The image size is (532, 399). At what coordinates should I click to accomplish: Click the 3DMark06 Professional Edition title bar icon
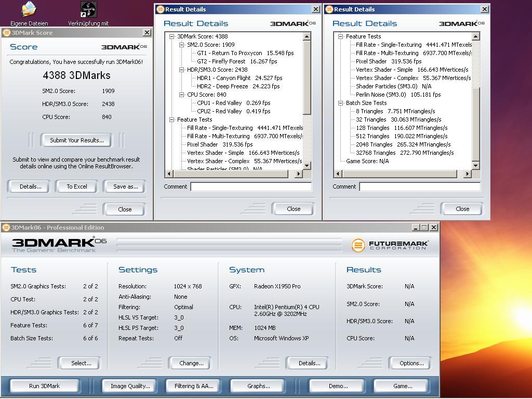6,228
